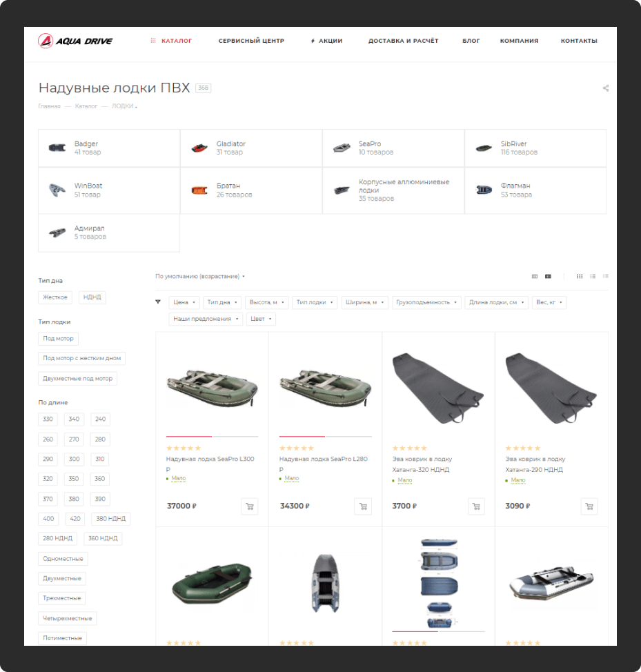This screenshot has height=672, width=641.
Task: Click the Адмирал category boat icon
Action: 57,233
